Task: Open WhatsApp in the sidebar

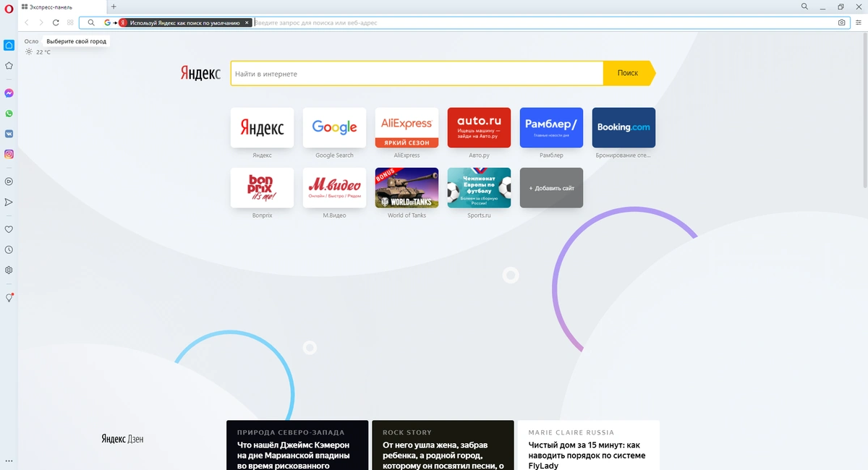Action: pyautogui.click(x=9, y=114)
